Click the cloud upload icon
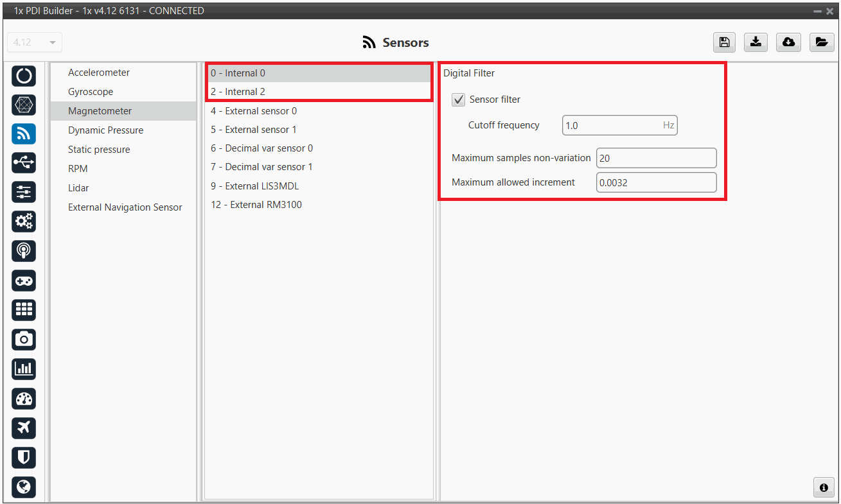This screenshot has height=504, width=841. pyautogui.click(x=788, y=42)
